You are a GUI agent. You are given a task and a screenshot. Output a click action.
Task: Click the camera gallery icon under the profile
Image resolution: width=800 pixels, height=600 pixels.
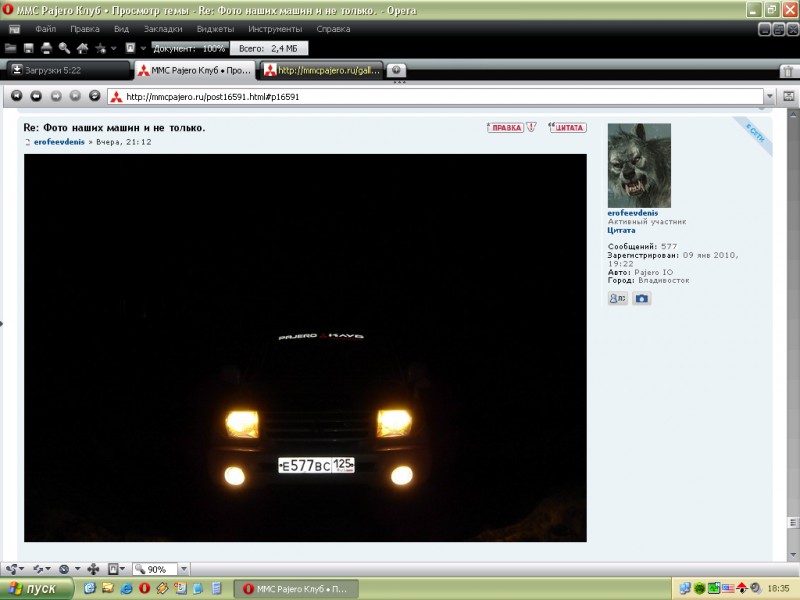(642, 298)
